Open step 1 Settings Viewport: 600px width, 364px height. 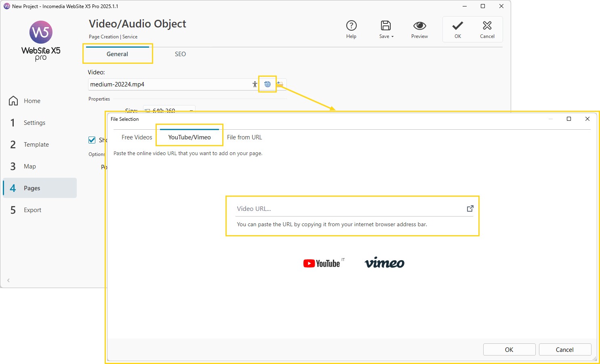point(40,123)
